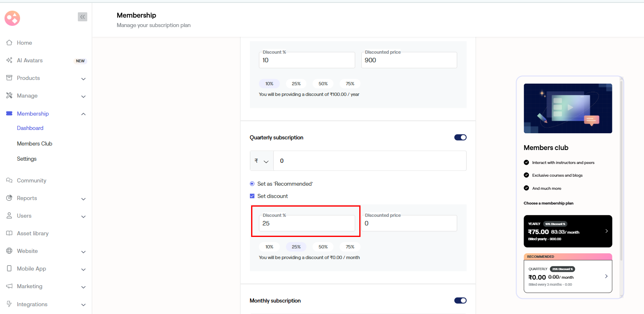Collapse the sidebar with double-chevron icon
Screen dimensions: 644x314
82,17
